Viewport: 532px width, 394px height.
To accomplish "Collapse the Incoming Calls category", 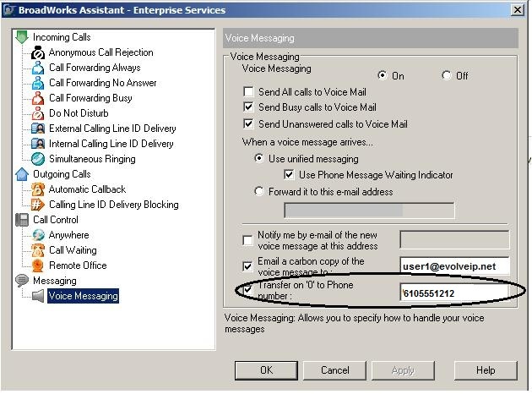I will (x=22, y=37).
